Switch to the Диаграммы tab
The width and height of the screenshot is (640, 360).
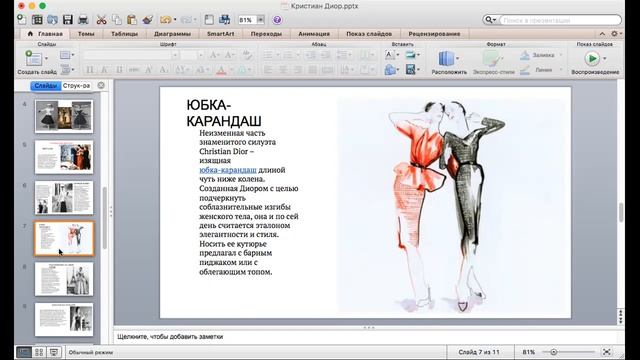point(172,34)
